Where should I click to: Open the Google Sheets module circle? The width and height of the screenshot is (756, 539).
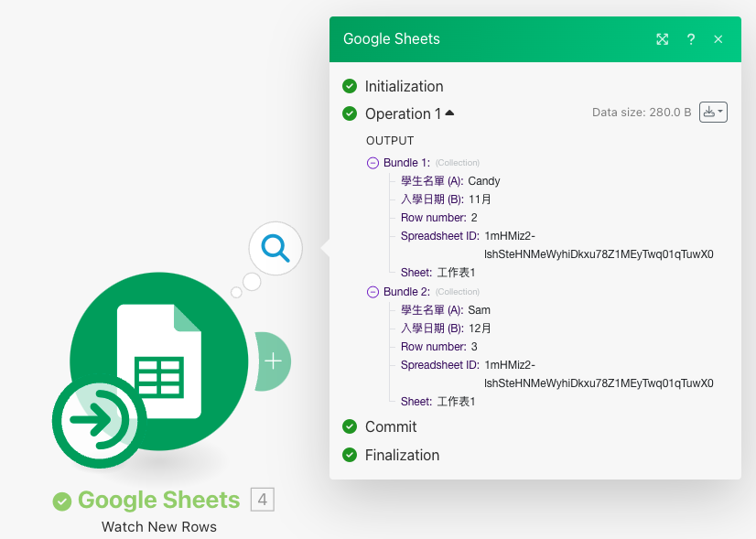159,361
